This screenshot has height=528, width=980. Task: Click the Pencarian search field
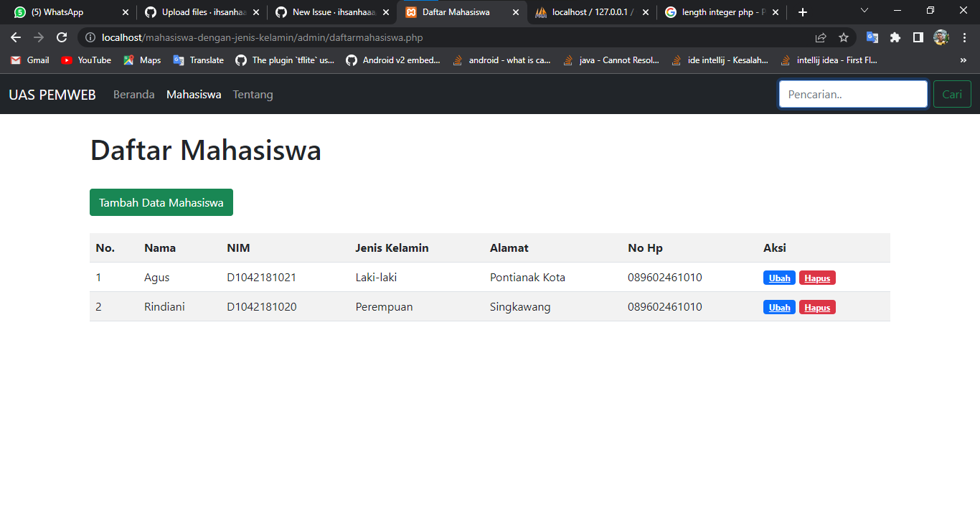(852, 94)
